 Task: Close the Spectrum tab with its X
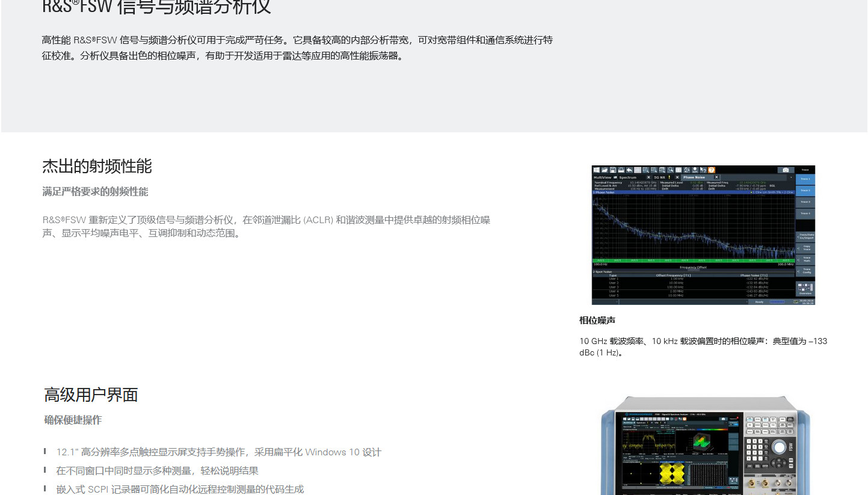click(648, 177)
